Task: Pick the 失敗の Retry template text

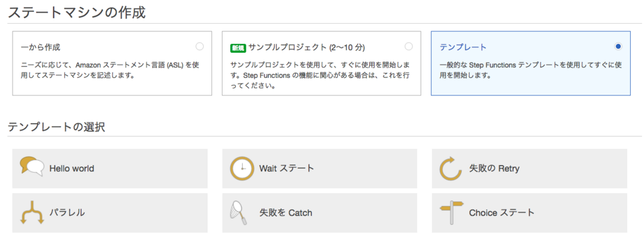Action: click(x=494, y=168)
